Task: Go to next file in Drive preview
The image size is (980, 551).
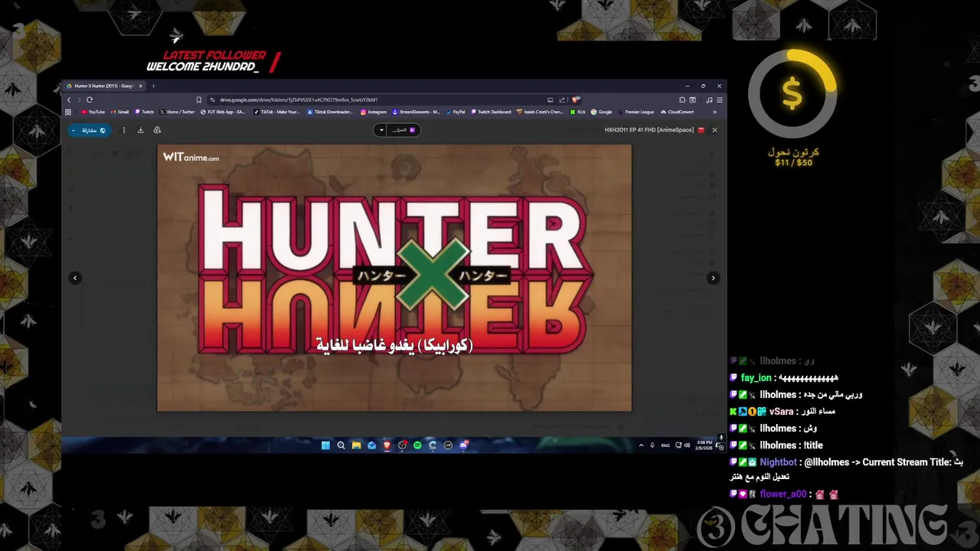Action: coord(713,278)
